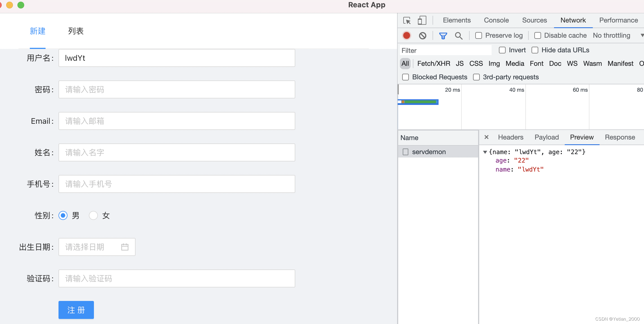Filter requests by CSS type
The height and width of the screenshot is (324, 644).
[x=476, y=64]
